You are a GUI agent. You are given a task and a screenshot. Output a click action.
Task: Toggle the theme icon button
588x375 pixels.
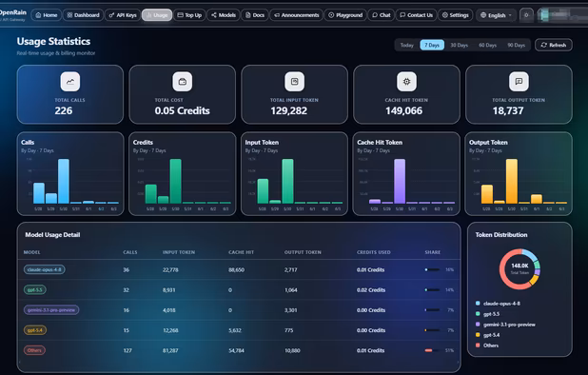pos(526,15)
